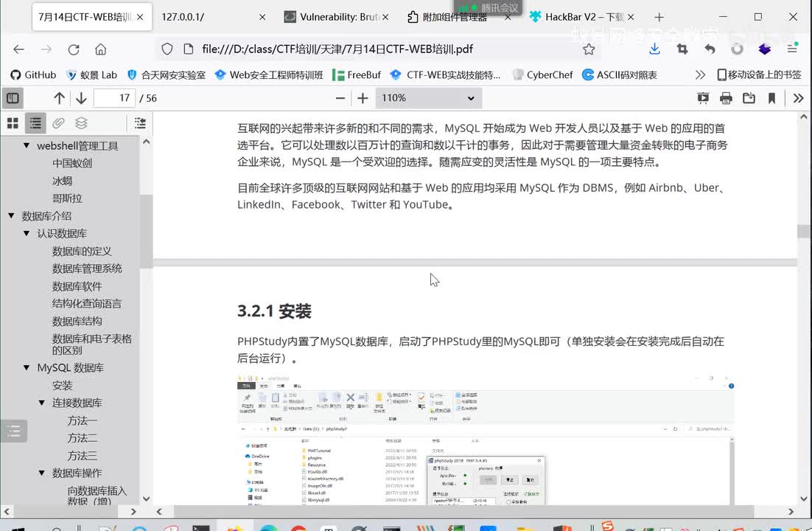Toggle the PDF sidebar
Screen dimensions: 812x531
[x=13, y=98]
